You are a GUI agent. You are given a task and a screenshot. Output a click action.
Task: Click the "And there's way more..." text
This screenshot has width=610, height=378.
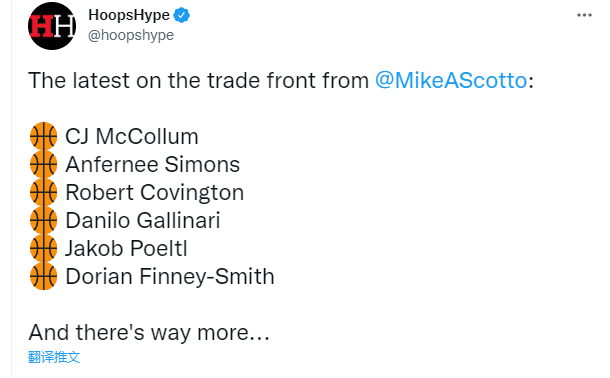[x=149, y=332]
